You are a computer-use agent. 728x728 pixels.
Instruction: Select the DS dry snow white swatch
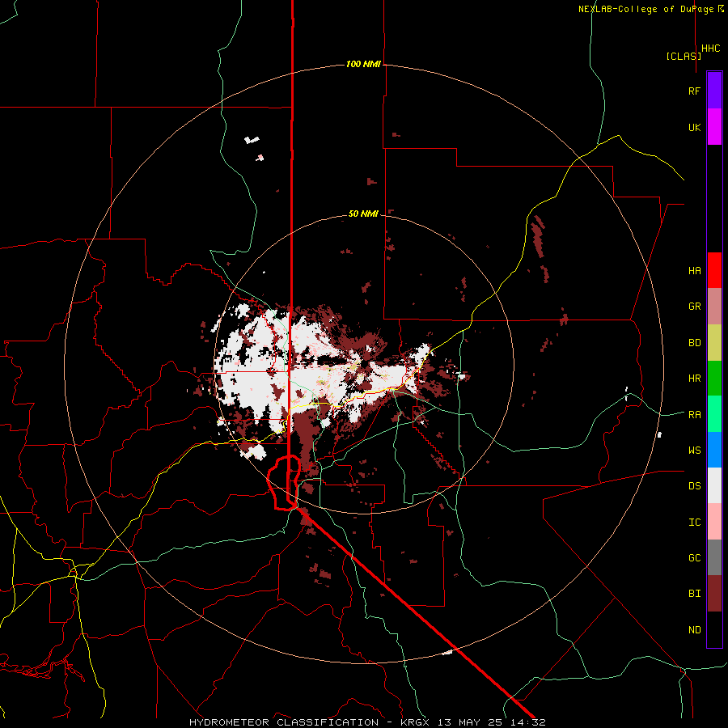point(714,485)
